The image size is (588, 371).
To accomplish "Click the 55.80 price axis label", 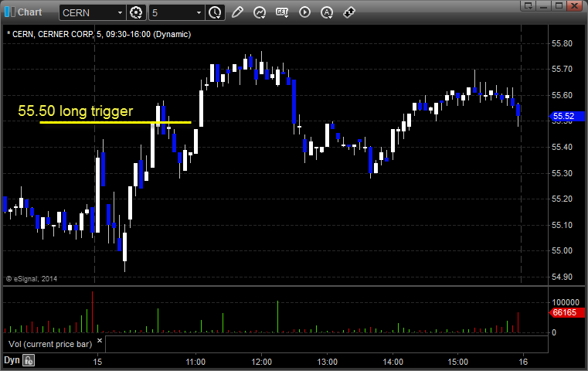I will click(562, 43).
